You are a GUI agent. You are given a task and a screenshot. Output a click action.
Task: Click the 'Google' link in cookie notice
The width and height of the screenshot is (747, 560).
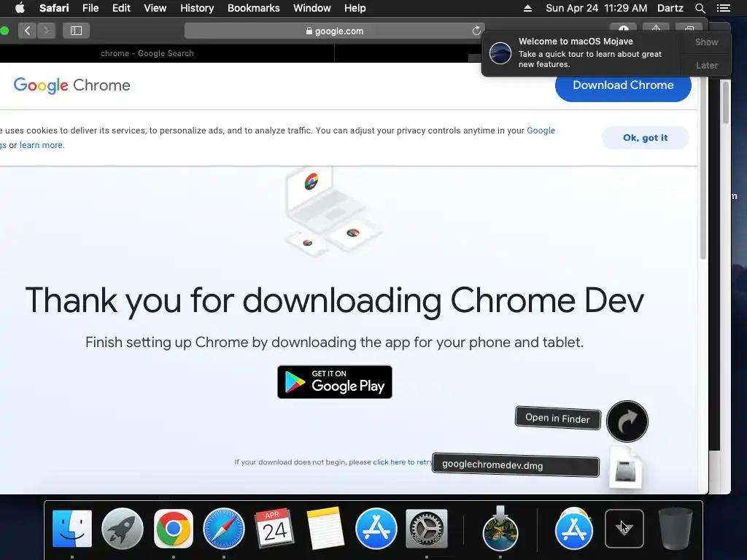pos(541,131)
